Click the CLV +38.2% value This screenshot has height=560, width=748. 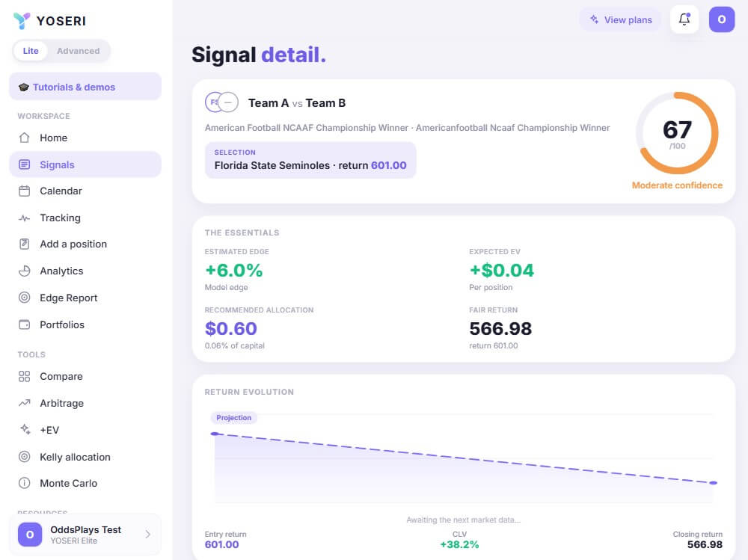point(459,545)
